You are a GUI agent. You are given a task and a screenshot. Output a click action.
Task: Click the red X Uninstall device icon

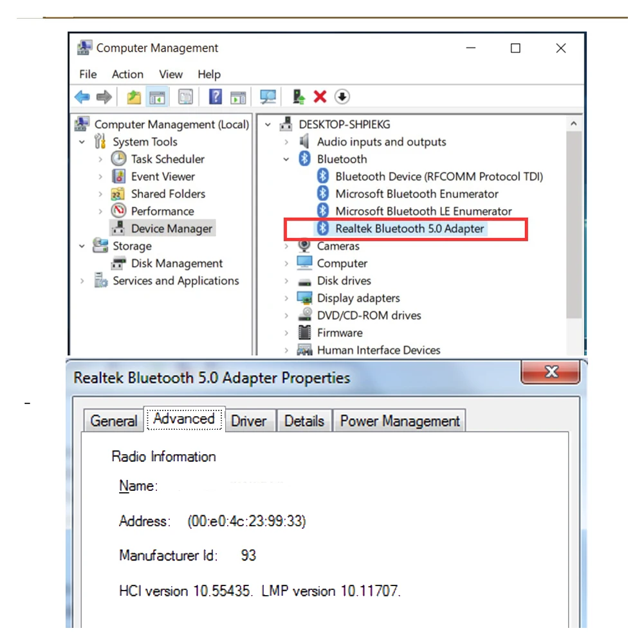(320, 97)
